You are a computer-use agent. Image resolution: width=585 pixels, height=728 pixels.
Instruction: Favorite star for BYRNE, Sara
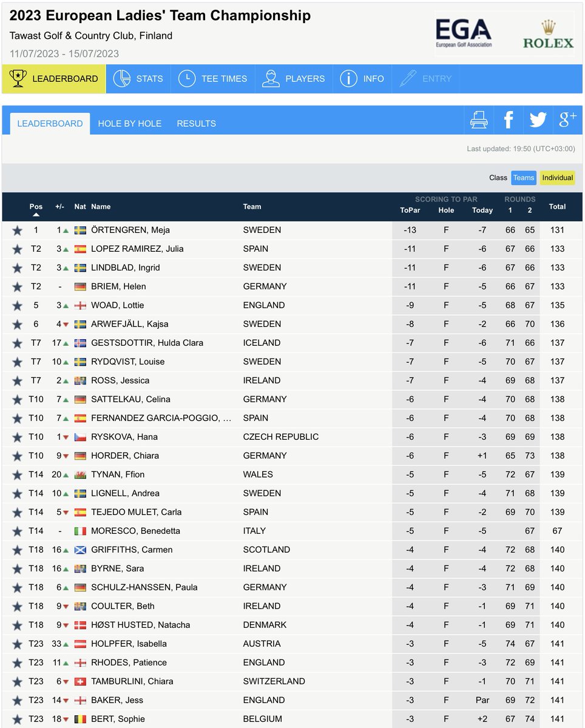click(x=17, y=568)
